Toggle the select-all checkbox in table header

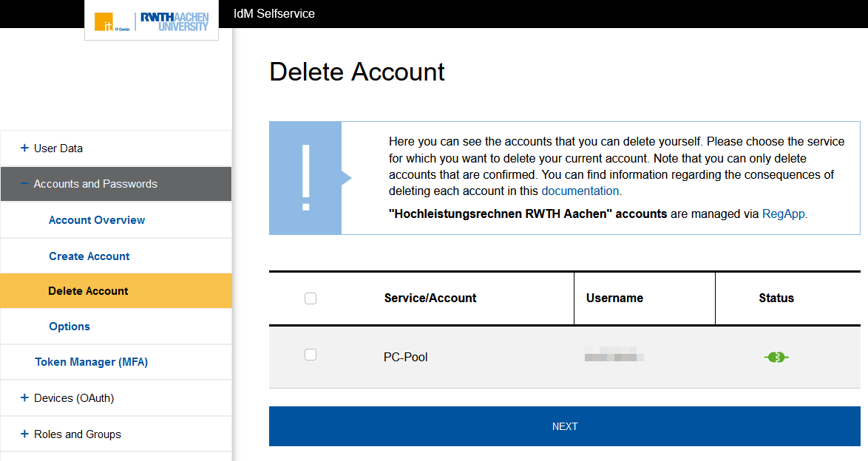(311, 298)
